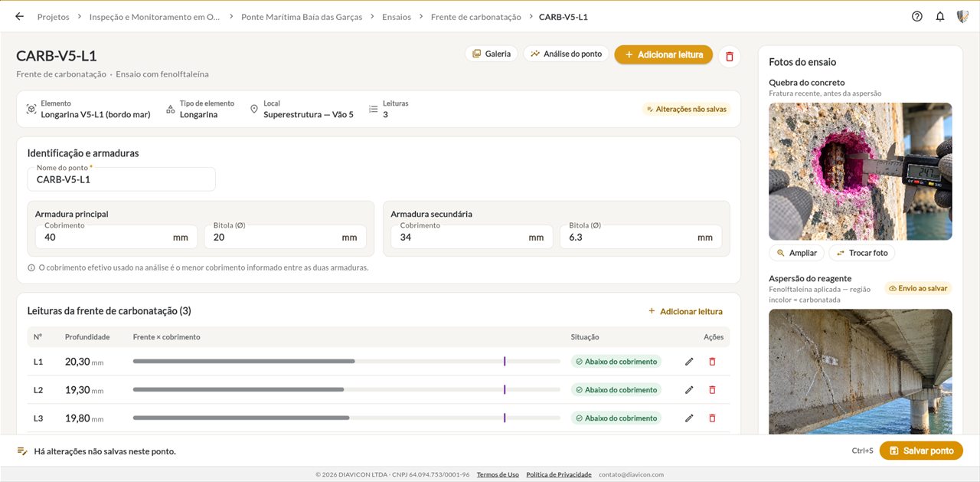Open the Galeria button
Screen dimensions: 980x482
[x=492, y=54]
